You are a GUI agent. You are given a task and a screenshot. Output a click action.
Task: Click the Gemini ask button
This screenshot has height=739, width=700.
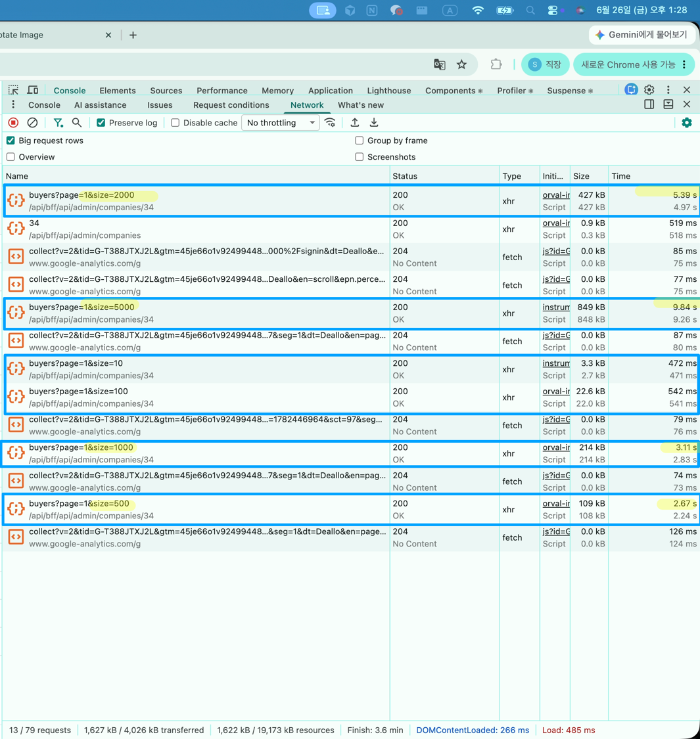click(641, 35)
